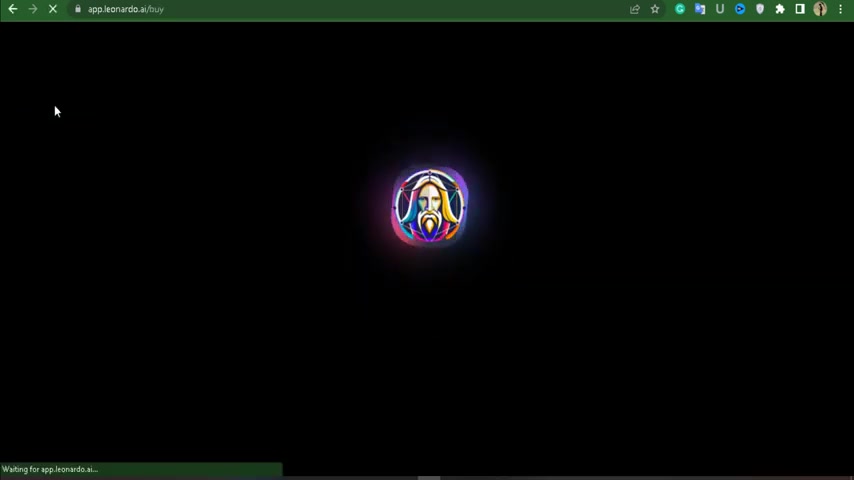Screen dimensions: 854x480
Task: Bookmark this tab with star icon
Action: pos(655,9)
